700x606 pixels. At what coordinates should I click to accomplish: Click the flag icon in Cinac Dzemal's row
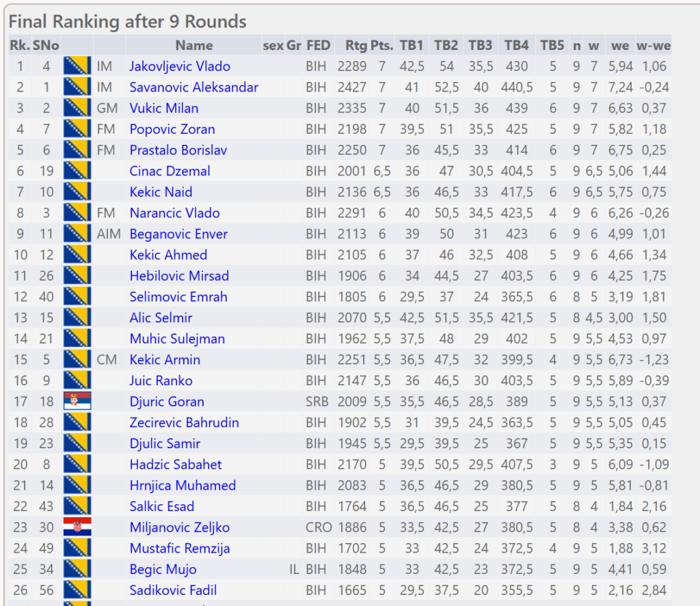click(77, 171)
